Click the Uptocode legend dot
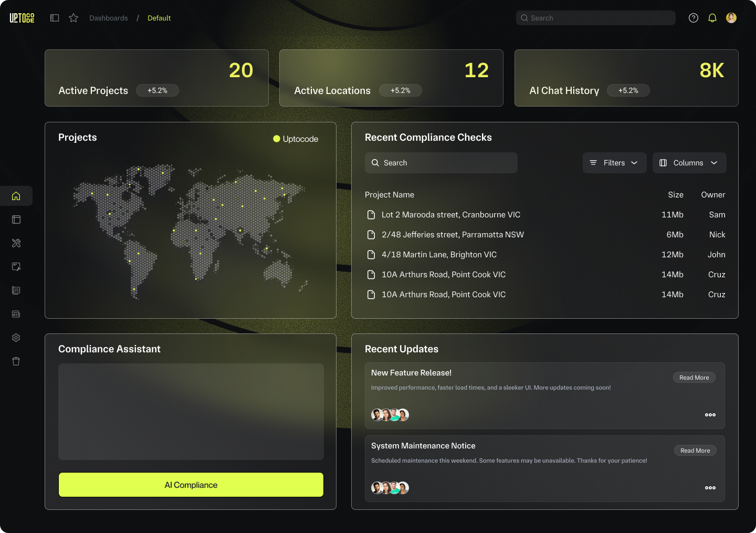This screenshot has width=756, height=533. (277, 139)
